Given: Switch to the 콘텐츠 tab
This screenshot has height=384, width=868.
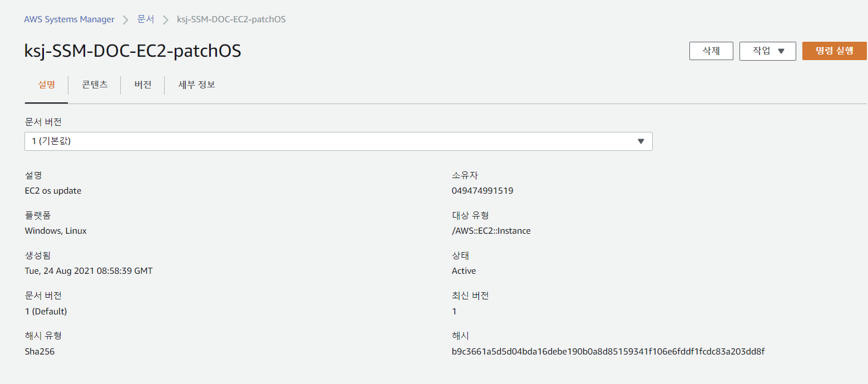Looking at the screenshot, I should [x=95, y=85].
